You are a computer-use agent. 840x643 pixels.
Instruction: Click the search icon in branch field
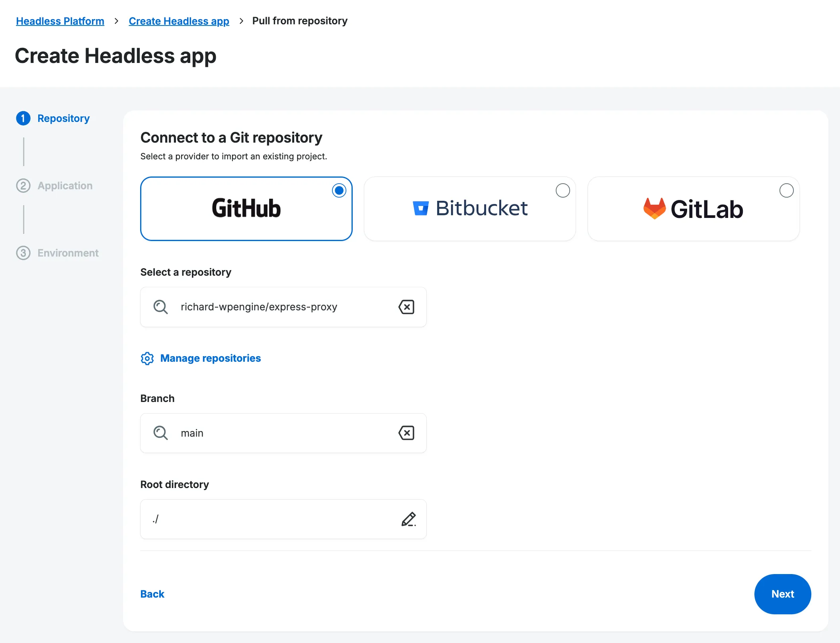pos(160,433)
